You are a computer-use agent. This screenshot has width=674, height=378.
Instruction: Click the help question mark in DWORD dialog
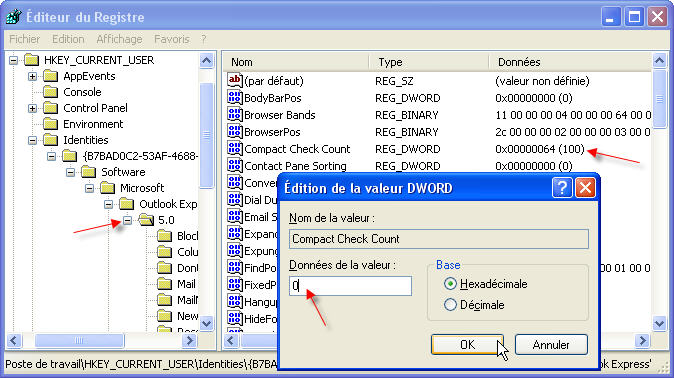562,188
